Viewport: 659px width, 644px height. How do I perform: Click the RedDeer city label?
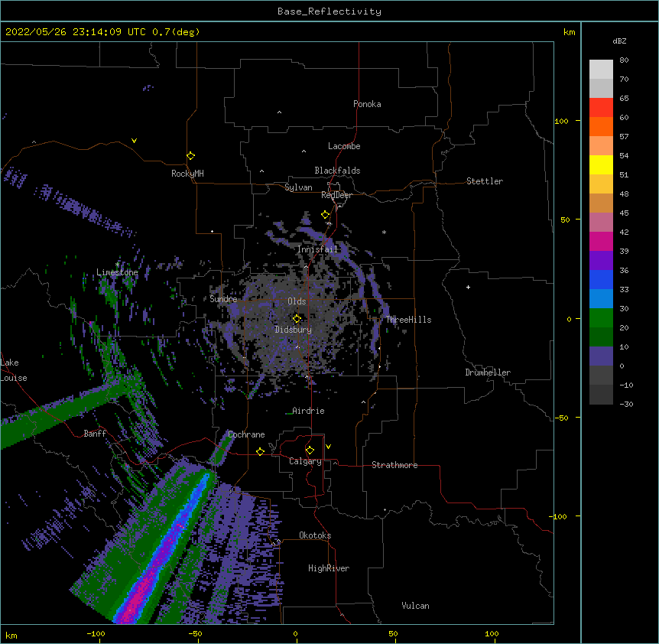[336, 195]
